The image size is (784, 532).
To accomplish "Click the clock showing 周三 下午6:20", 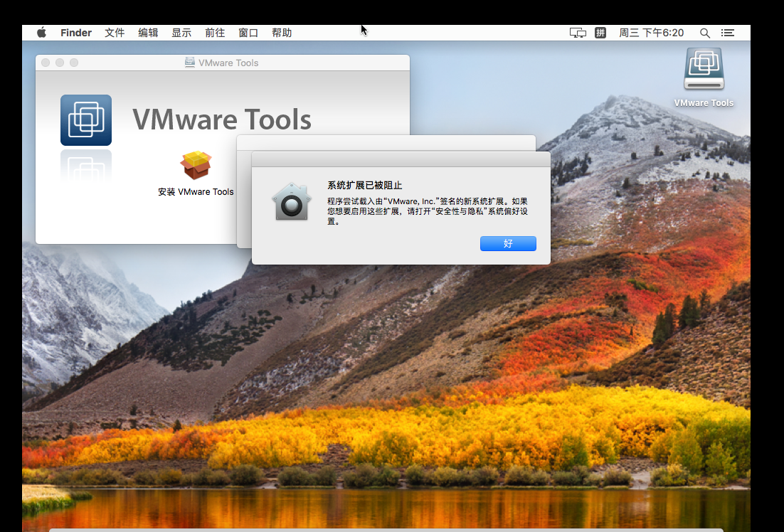I will click(651, 33).
